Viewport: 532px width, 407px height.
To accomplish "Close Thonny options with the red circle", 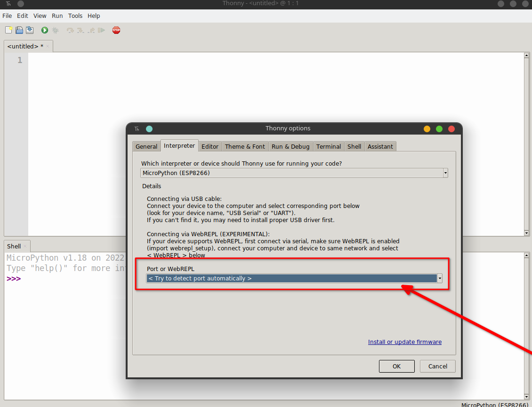I will click(451, 129).
